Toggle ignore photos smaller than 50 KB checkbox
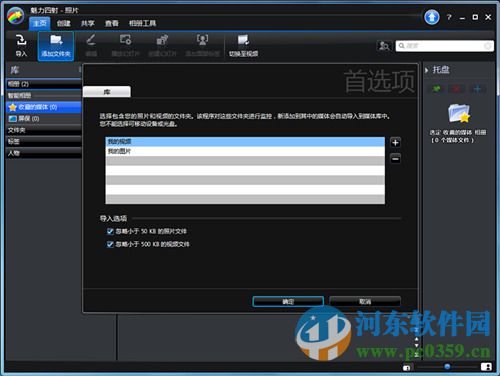The image size is (500, 376). pyautogui.click(x=110, y=231)
